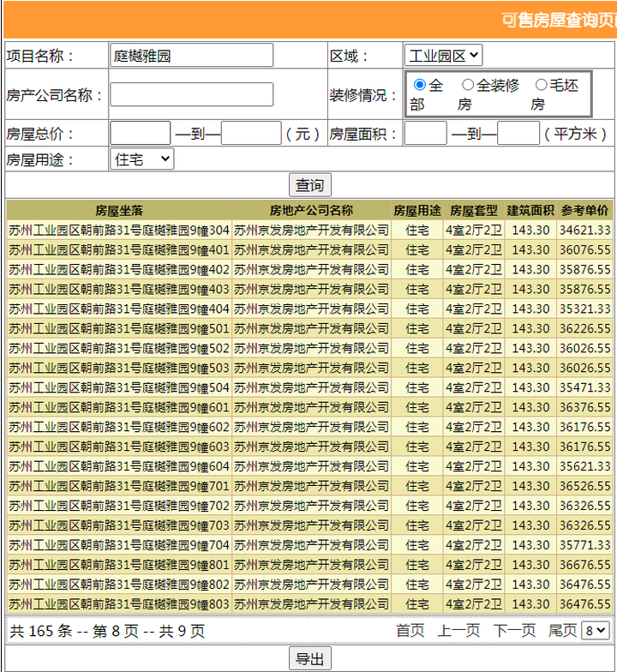Open the page number dropdown showing 8
The height and width of the screenshot is (672, 617).
click(595, 631)
